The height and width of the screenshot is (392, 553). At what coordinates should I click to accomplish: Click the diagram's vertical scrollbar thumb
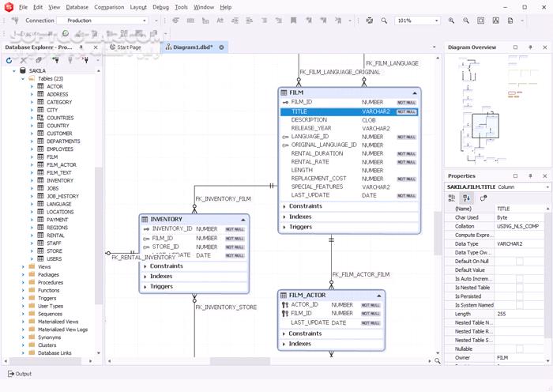coord(438,233)
